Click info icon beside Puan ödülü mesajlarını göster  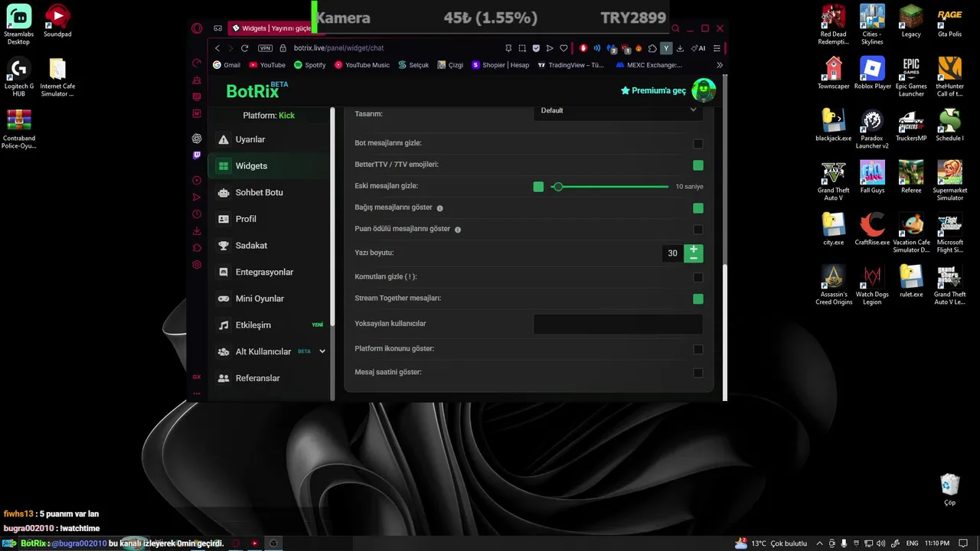pyautogui.click(x=458, y=230)
